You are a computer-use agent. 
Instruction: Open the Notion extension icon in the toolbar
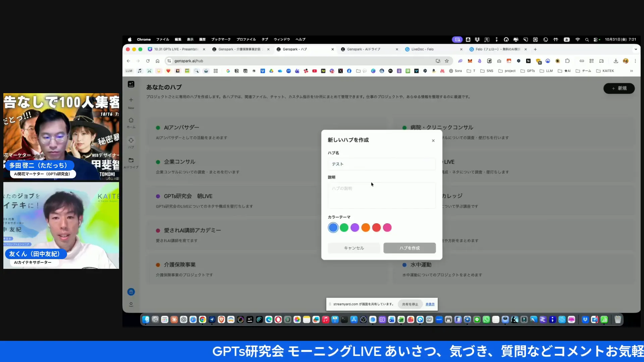529,61
